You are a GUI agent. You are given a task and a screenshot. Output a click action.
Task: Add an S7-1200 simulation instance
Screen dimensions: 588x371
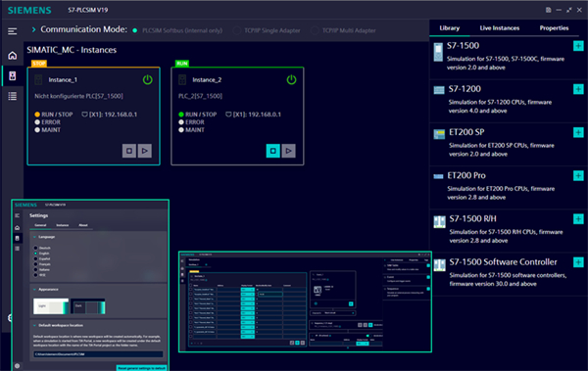578,89
